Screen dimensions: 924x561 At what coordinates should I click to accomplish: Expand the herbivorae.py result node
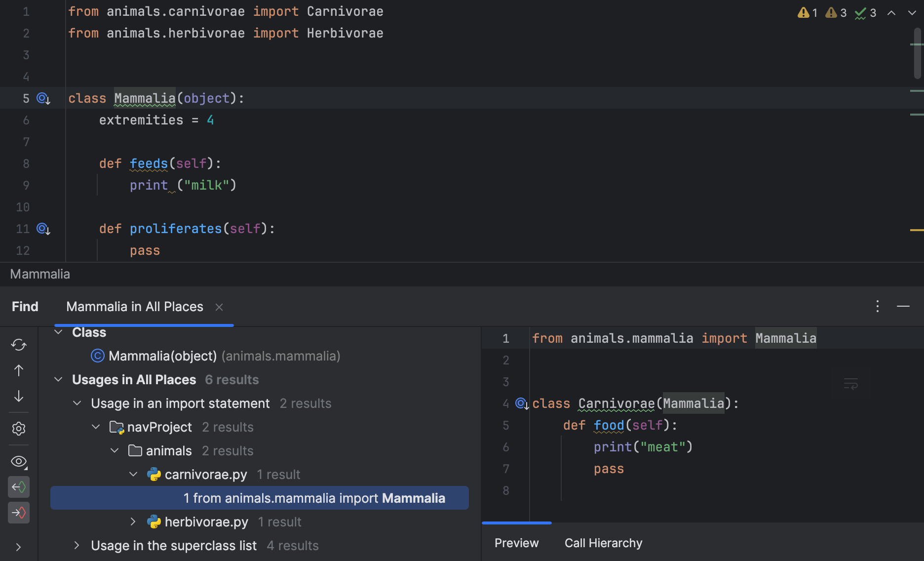(132, 521)
